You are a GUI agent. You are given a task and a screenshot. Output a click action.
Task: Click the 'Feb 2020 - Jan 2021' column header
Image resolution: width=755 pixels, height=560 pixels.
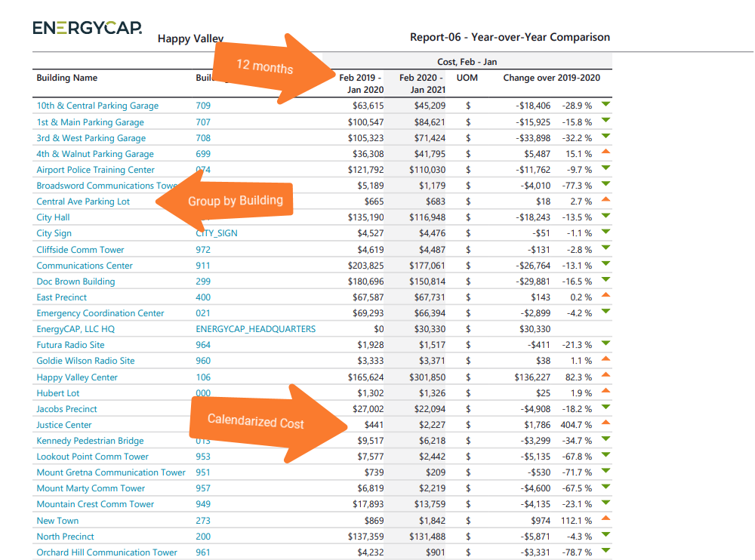422,83
